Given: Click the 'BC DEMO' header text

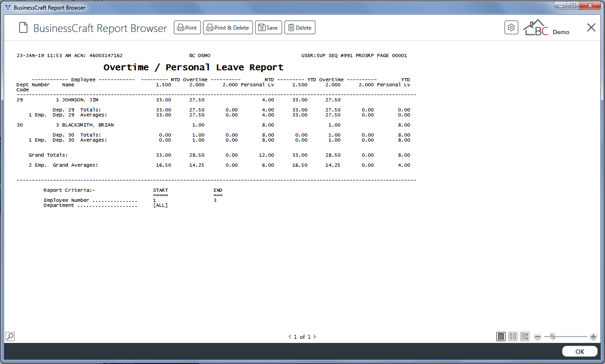Looking at the screenshot, I should pos(200,56).
